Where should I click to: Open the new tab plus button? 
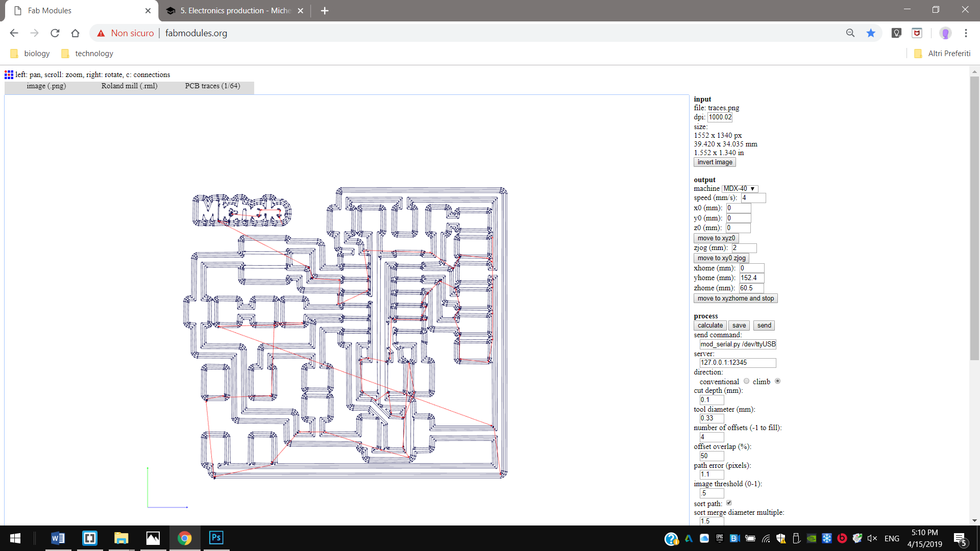pyautogui.click(x=325, y=11)
